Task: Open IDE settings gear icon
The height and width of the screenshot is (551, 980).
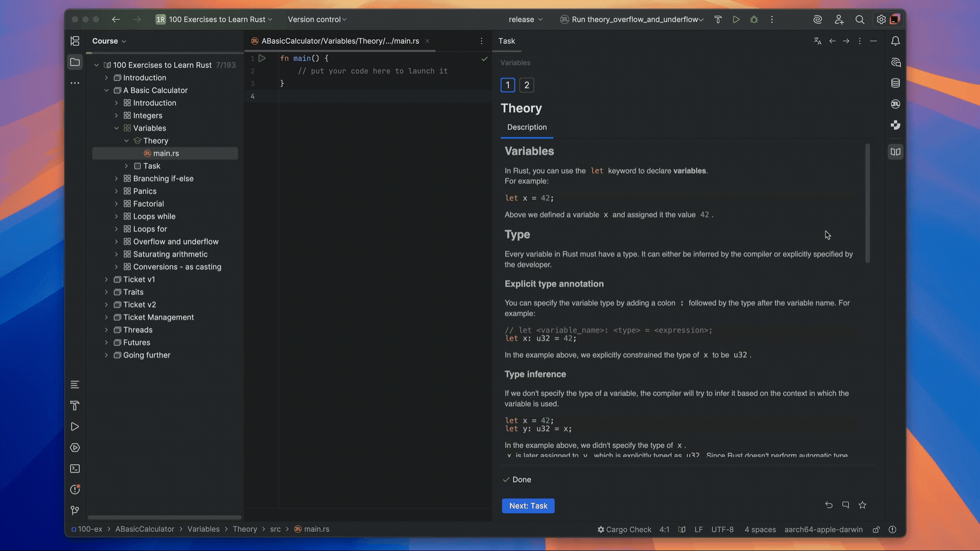Action: (881, 19)
